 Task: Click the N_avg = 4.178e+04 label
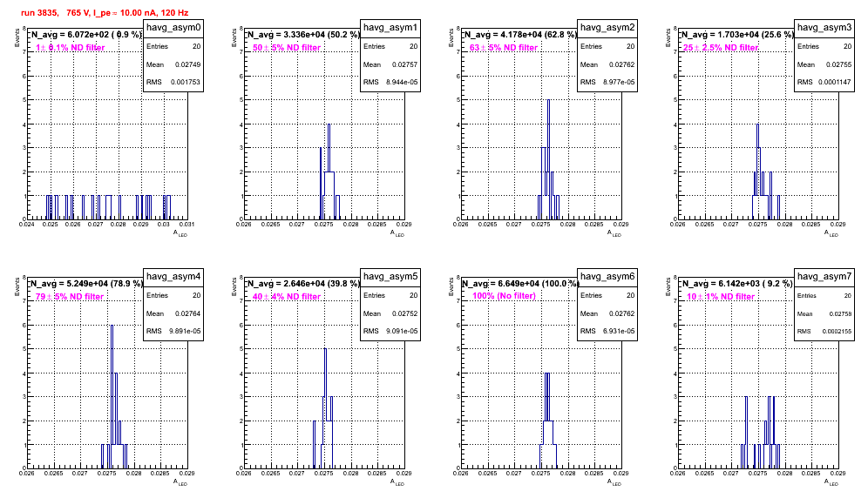tap(520, 35)
